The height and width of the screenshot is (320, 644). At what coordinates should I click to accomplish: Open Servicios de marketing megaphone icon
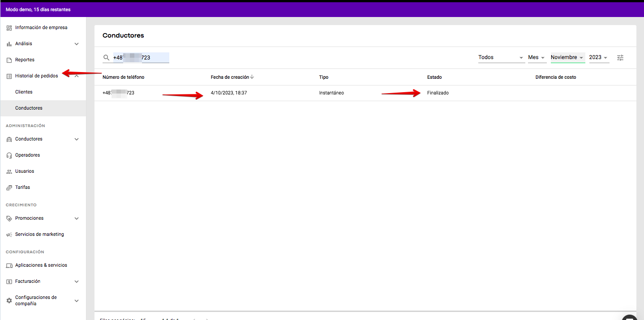(x=9, y=235)
